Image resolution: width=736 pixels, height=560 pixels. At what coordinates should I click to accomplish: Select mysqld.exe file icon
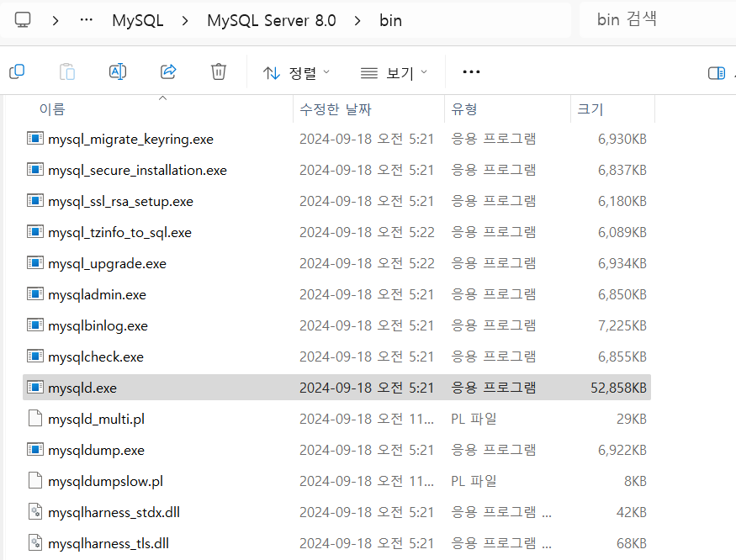pyautogui.click(x=35, y=388)
